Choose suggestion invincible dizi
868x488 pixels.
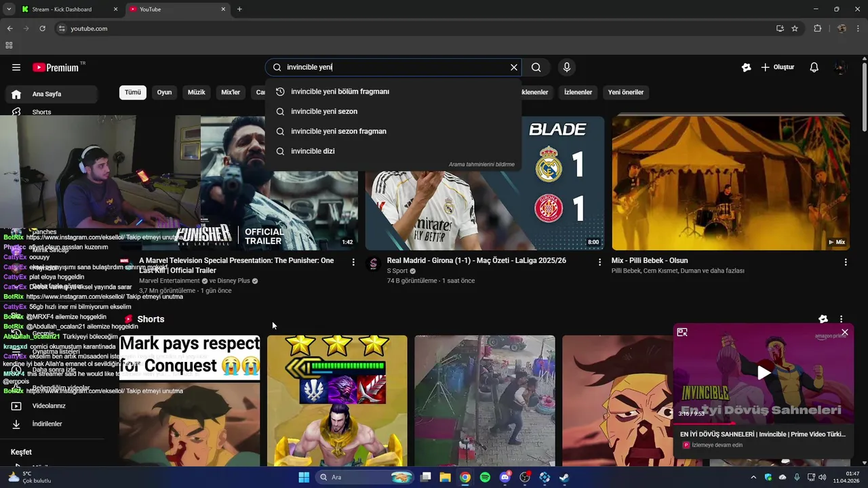pyautogui.click(x=394, y=151)
